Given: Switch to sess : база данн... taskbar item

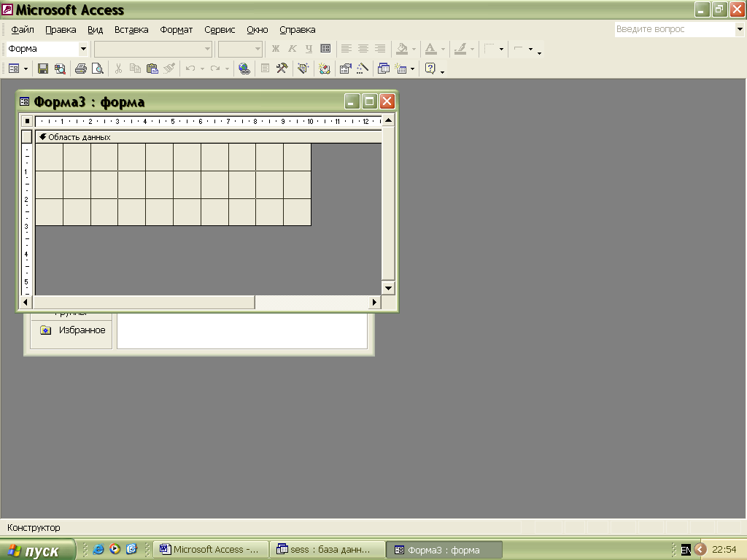Looking at the screenshot, I should point(328,550).
